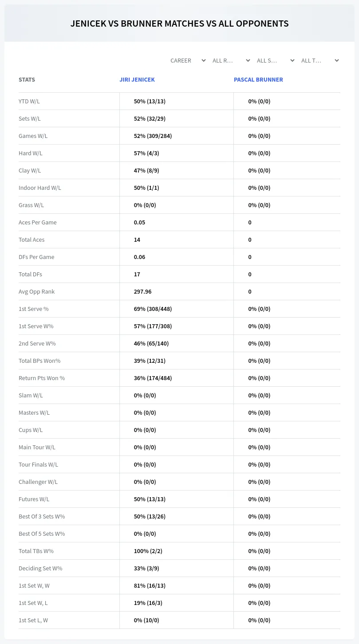Viewport: 359px width, 644px height.
Task: Expand the ALL T… filter dropdown
Action: click(319, 60)
